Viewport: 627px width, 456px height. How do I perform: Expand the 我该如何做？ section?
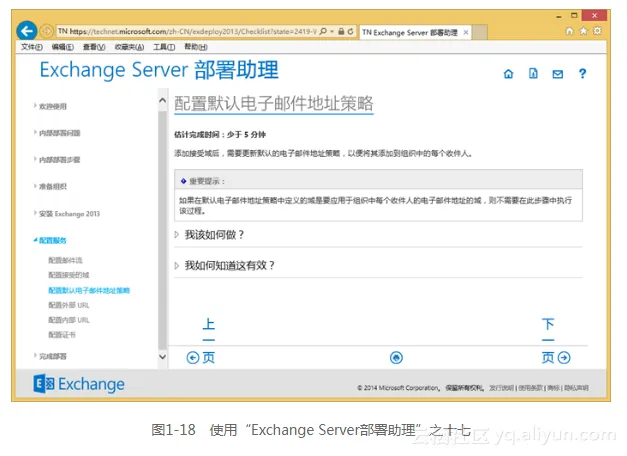[214, 235]
